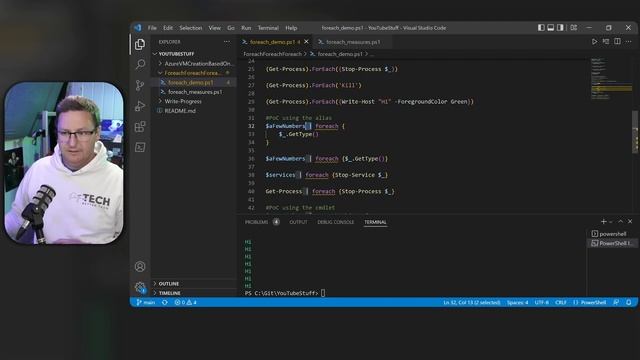Click the ForeachForeachForeach breadcrumb segment

click(272, 54)
